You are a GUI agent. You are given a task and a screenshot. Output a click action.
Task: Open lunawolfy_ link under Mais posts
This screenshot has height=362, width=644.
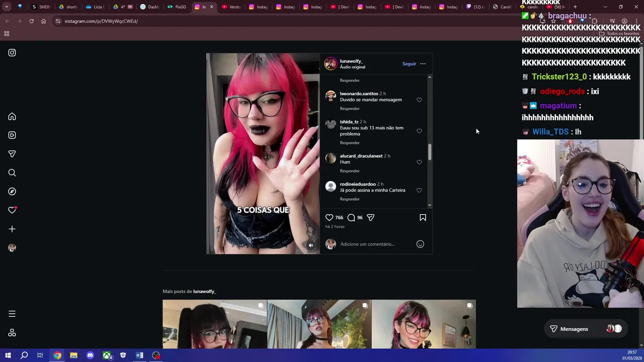204,292
